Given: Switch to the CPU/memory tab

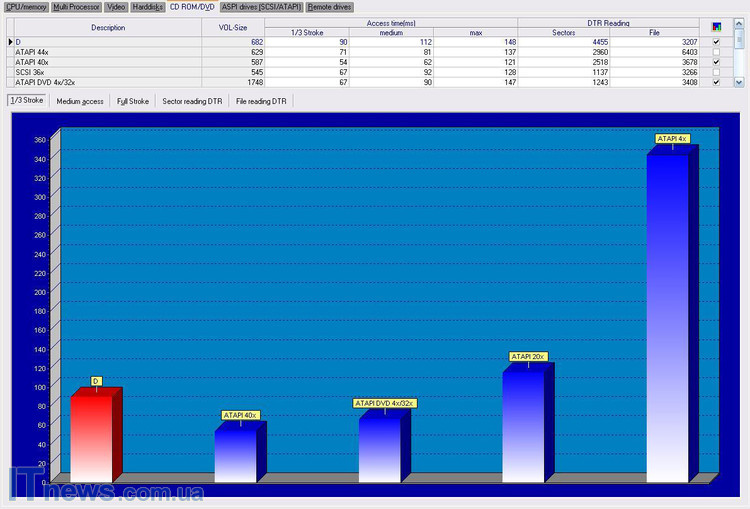Looking at the screenshot, I should point(25,7).
